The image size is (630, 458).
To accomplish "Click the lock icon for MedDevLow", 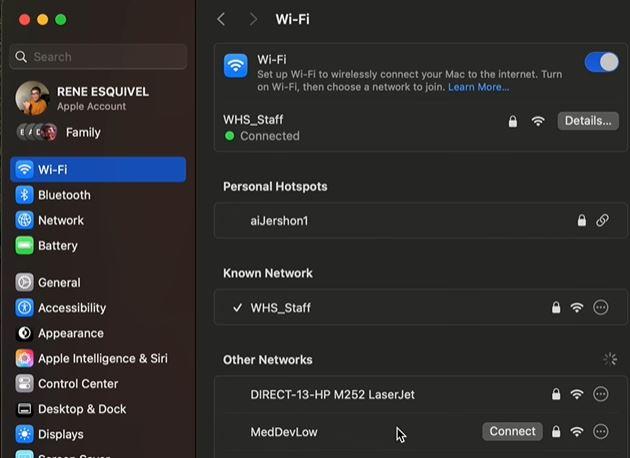I will 556,431.
